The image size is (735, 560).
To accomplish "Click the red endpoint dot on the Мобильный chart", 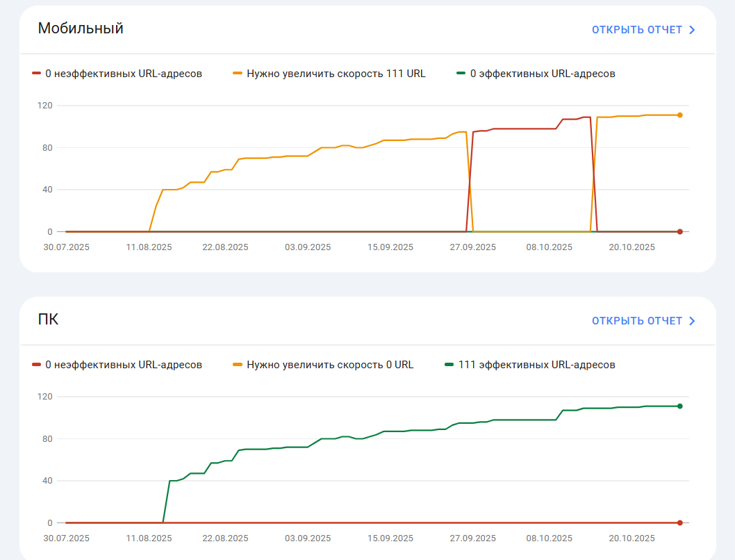I will pyautogui.click(x=680, y=231).
